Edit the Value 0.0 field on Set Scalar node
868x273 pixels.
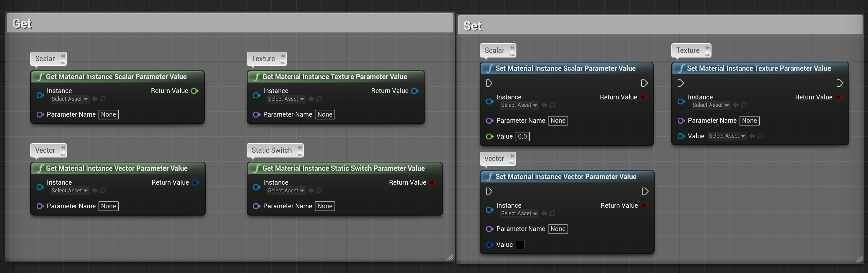point(522,137)
